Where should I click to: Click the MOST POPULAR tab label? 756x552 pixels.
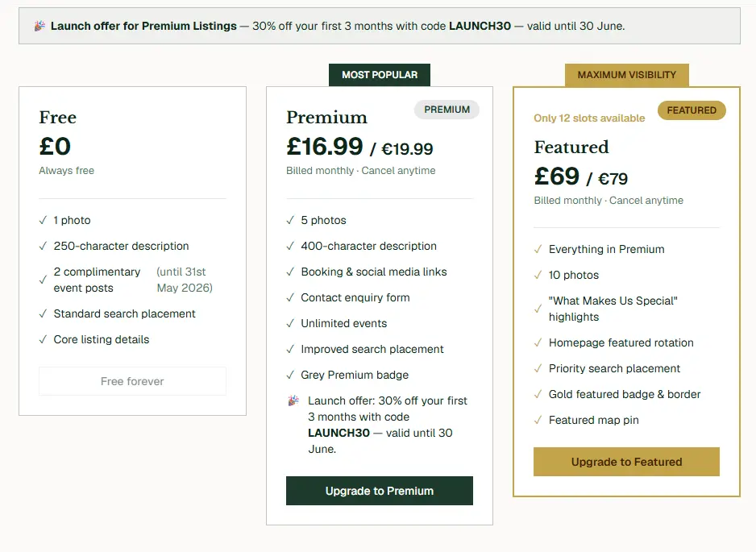[380, 75]
